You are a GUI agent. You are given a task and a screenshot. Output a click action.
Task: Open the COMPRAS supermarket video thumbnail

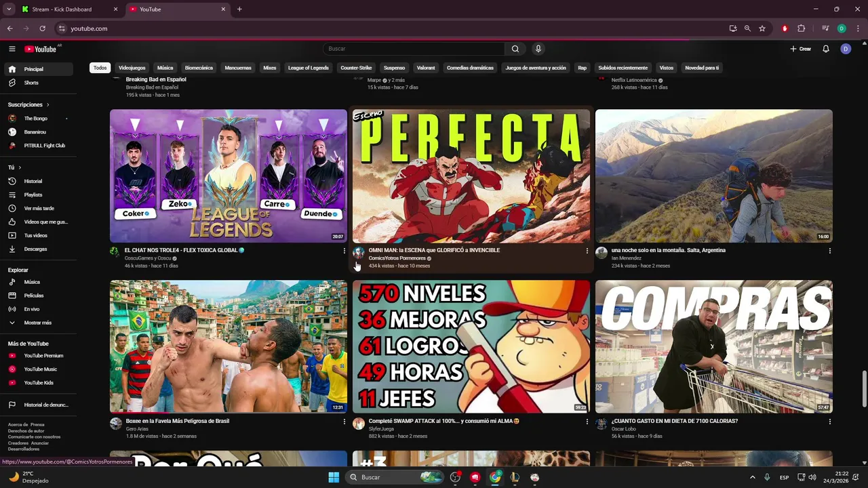[x=714, y=346]
